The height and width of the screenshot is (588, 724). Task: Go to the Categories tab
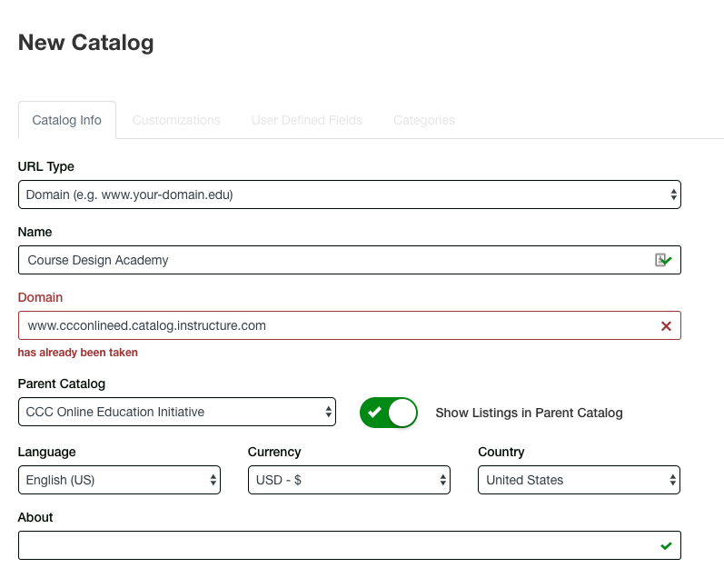pos(423,120)
